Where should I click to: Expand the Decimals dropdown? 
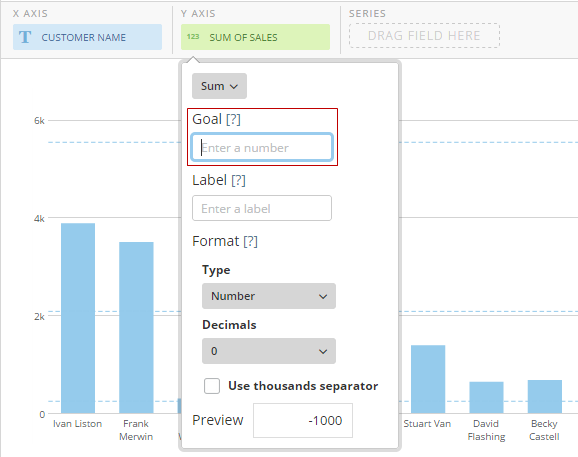pos(269,351)
